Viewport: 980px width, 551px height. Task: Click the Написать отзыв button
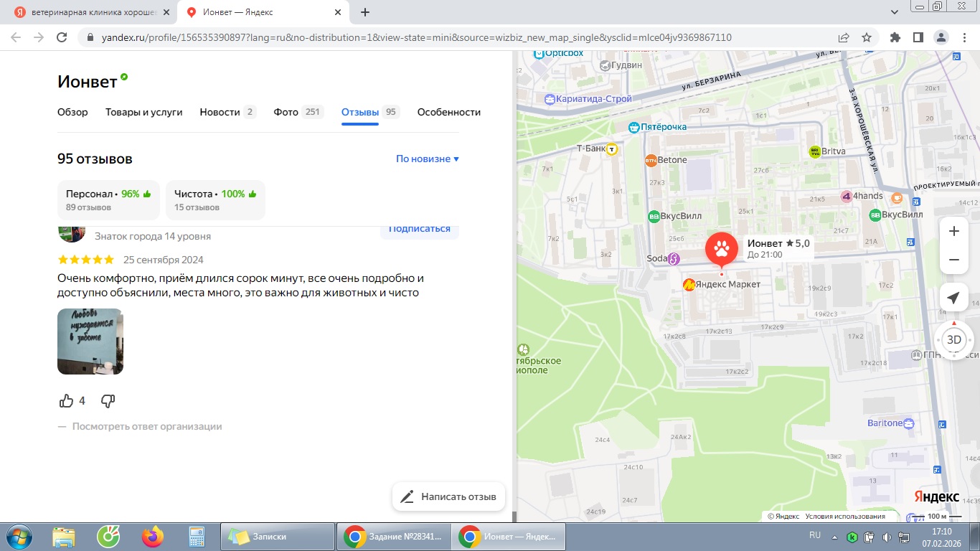(448, 496)
